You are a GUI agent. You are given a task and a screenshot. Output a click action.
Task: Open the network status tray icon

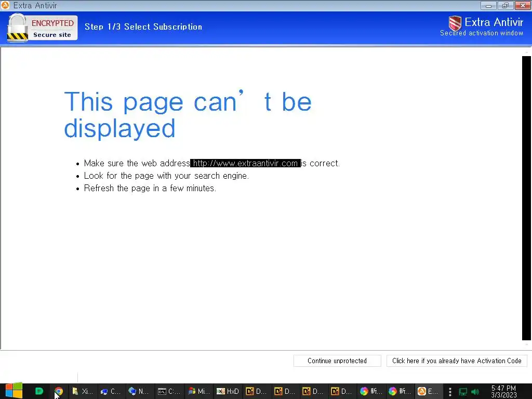[463, 392]
